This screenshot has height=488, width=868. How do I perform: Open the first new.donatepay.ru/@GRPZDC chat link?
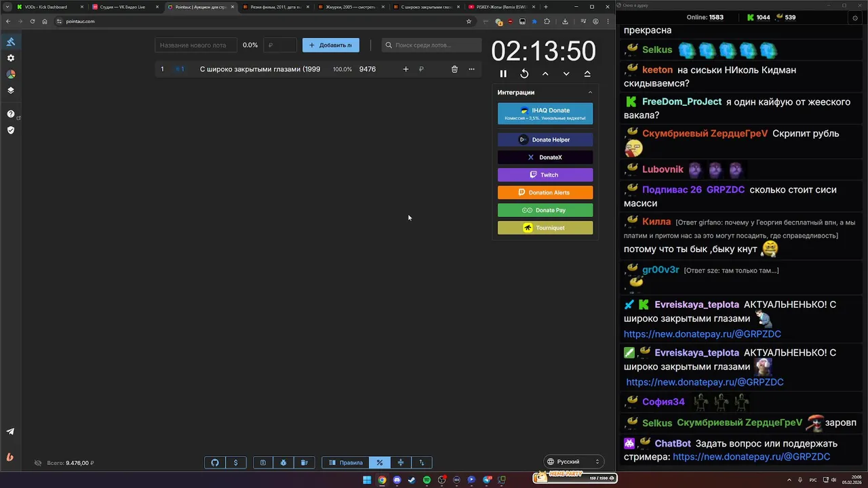[x=703, y=334]
